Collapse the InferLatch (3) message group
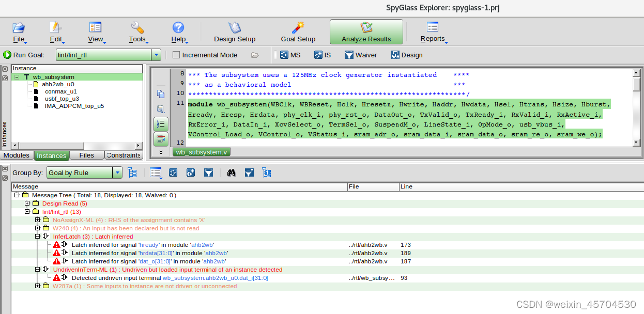 (37, 237)
